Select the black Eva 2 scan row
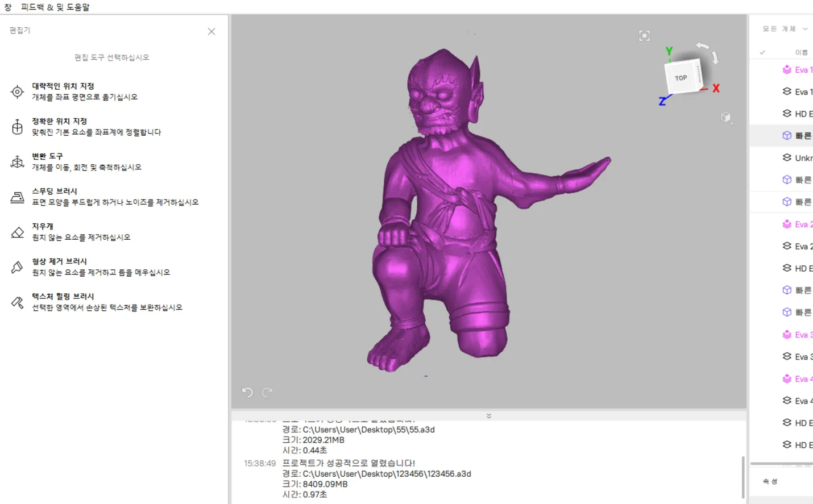This screenshot has width=813, height=504. 781,246
